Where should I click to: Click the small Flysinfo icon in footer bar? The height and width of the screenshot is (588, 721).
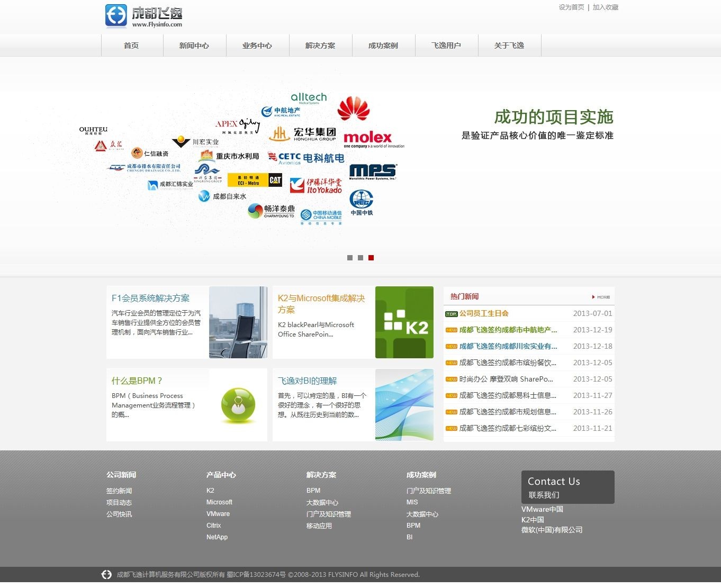(106, 575)
